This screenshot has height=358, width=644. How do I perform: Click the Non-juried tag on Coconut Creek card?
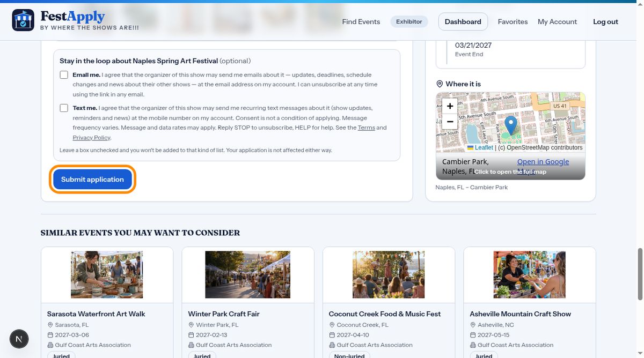tap(349, 356)
